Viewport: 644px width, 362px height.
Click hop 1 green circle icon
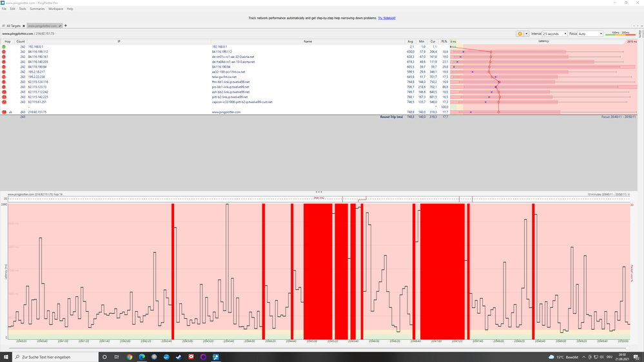pos(4,47)
